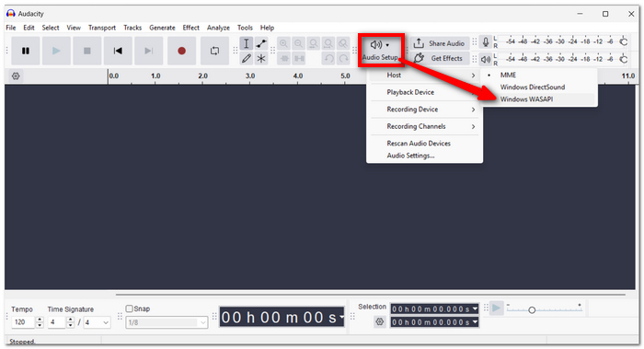Click Trim audio outside selection icon

(x=283, y=58)
